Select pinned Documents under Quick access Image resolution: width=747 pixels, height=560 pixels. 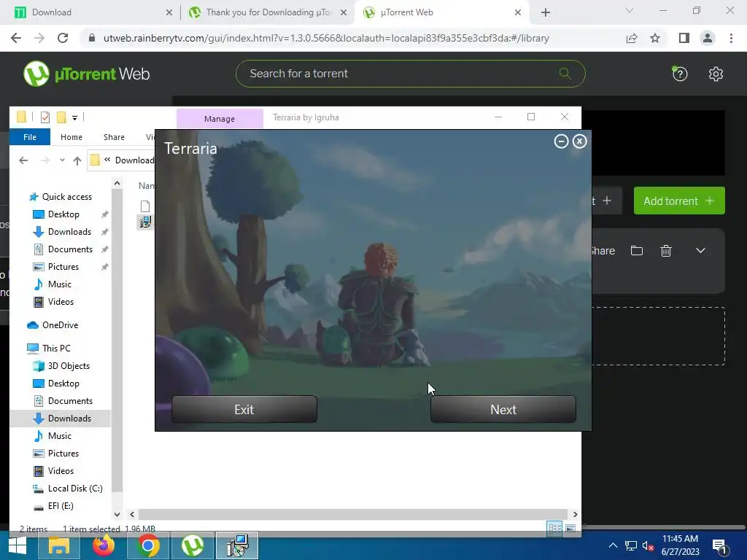click(x=71, y=249)
